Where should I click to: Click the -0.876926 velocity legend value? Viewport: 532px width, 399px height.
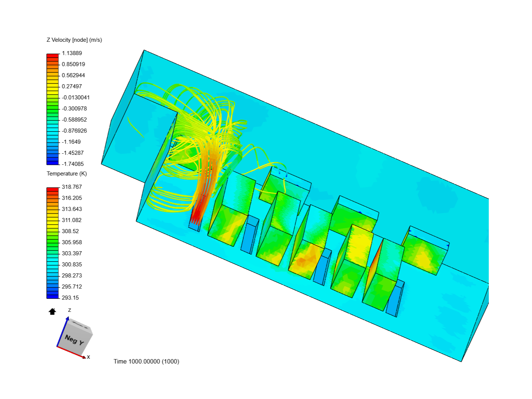coord(74,131)
